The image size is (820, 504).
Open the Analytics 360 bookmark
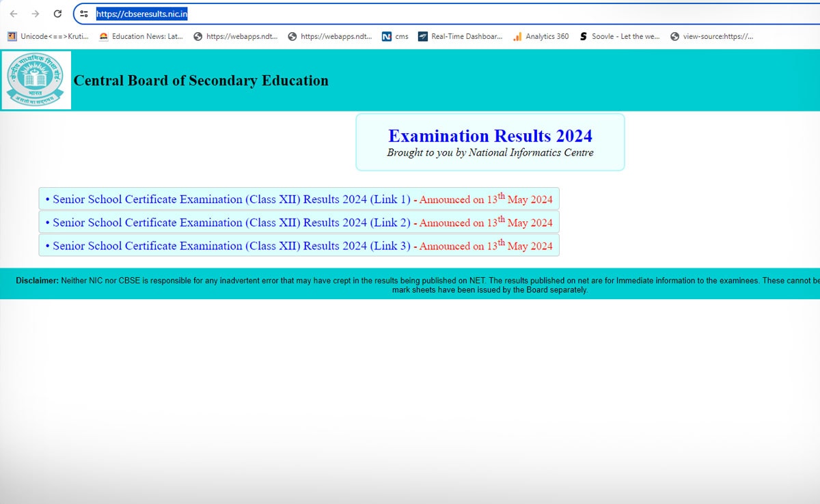point(541,36)
